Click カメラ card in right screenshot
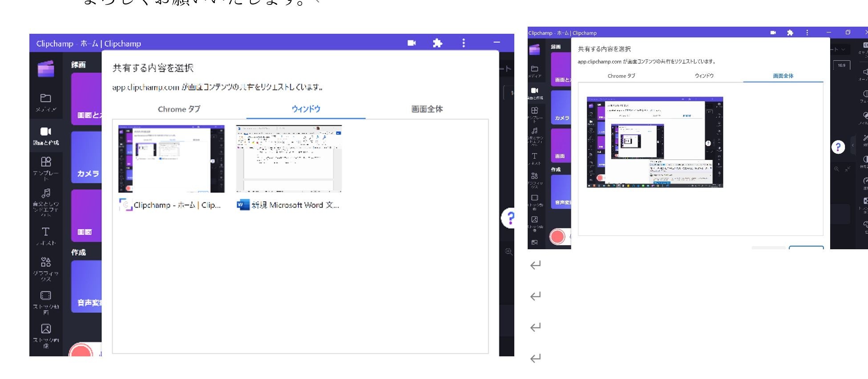This screenshot has height=379, width=868. tap(561, 108)
